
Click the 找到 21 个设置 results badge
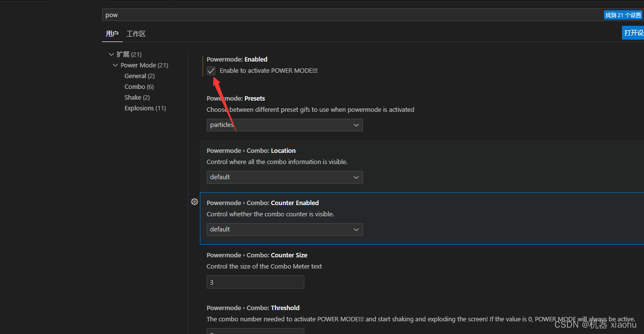(x=623, y=15)
